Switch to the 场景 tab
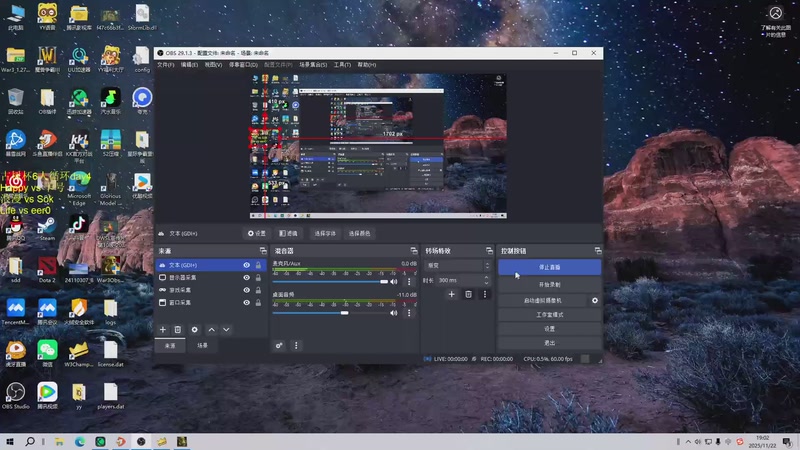Viewport: 800px width, 450px height. pos(202,345)
